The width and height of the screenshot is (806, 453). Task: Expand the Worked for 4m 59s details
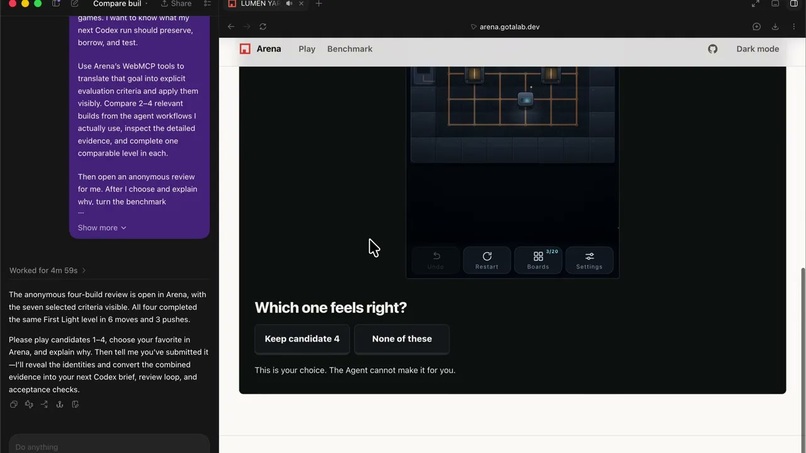pos(47,270)
